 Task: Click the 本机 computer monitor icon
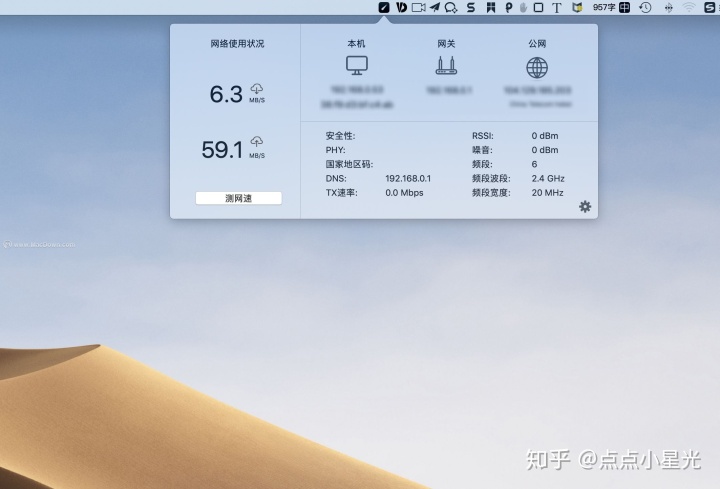357,66
